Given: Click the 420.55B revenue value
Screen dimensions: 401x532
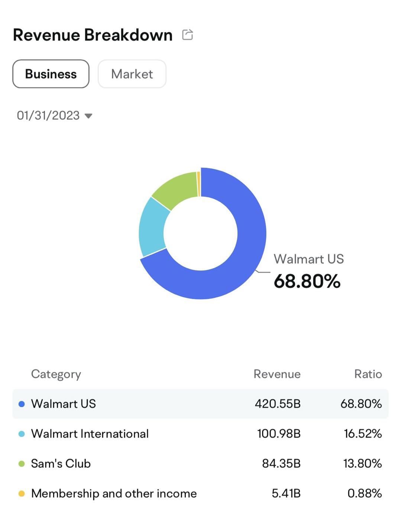Looking at the screenshot, I should 278,404.
